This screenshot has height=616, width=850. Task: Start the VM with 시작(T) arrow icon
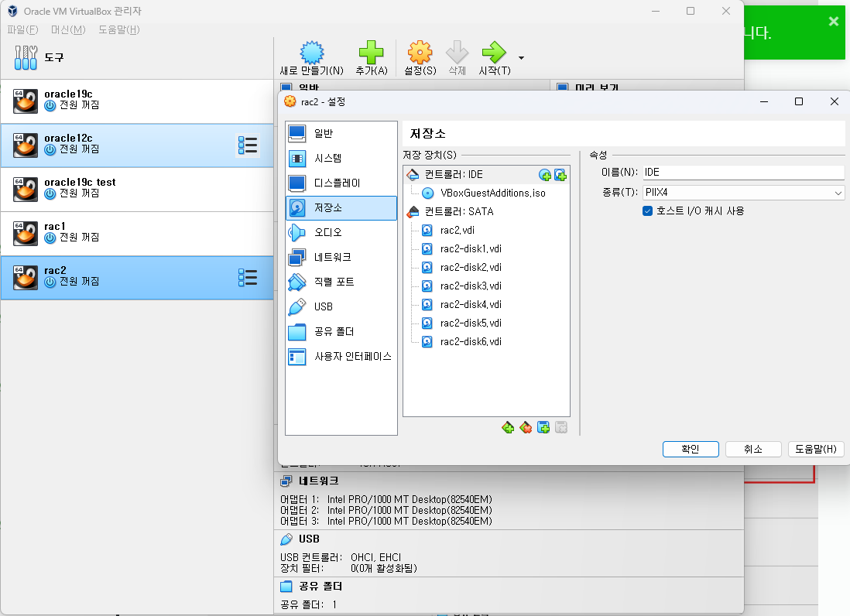pos(494,53)
